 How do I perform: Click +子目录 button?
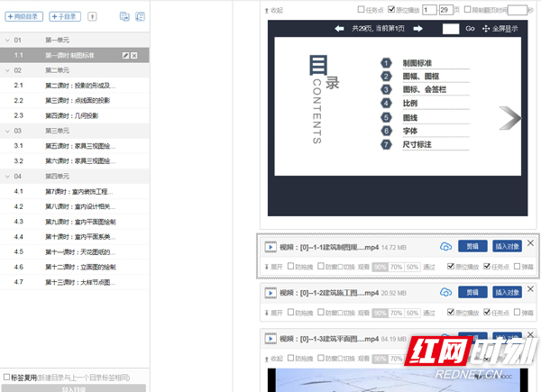click(65, 16)
